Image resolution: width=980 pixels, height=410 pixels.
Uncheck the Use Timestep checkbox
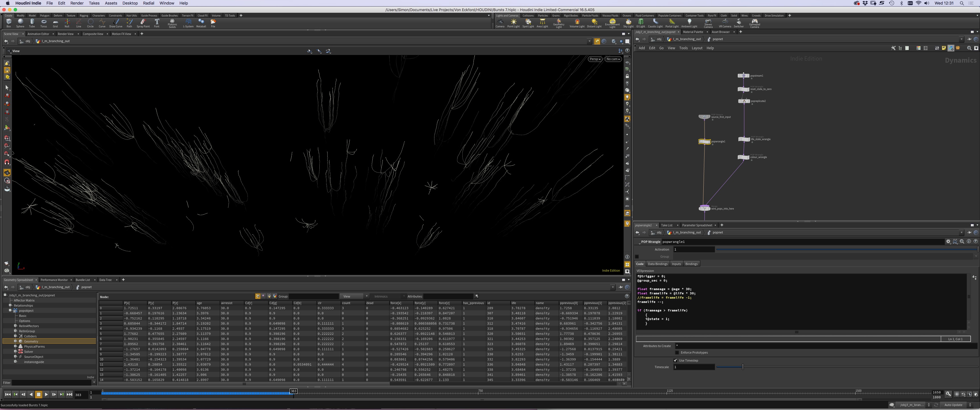pyautogui.click(x=675, y=360)
